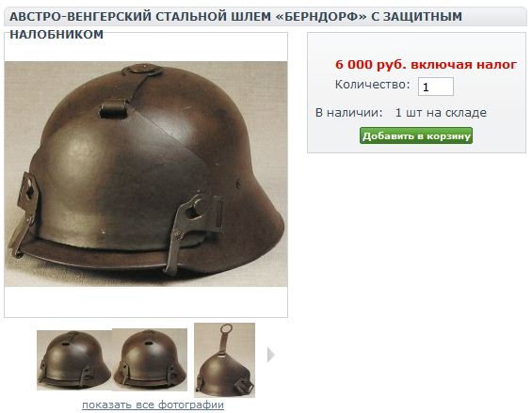Image resolution: width=532 pixels, height=413 pixels.
Task: View thumbnail showing raised brow plate helmet
Action: (225, 359)
